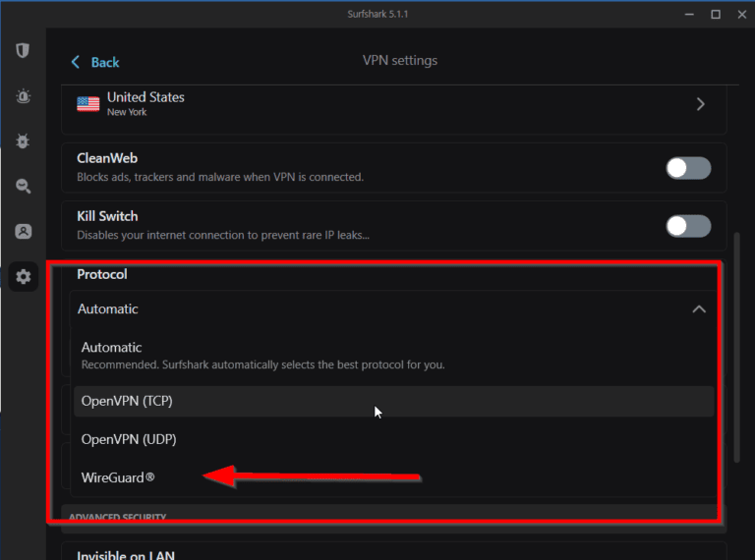Expand United States location with right chevron
Image resolution: width=755 pixels, height=560 pixels.
700,104
